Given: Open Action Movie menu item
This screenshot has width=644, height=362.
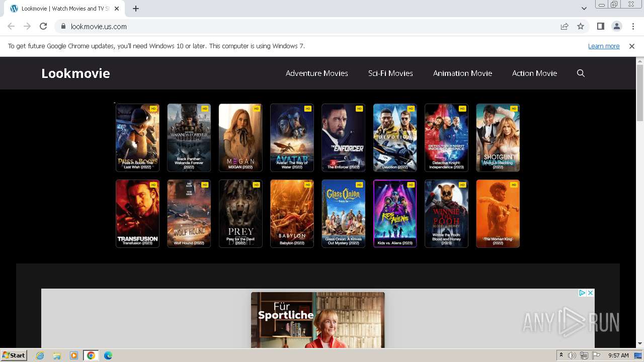Looking at the screenshot, I should [x=534, y=73].
